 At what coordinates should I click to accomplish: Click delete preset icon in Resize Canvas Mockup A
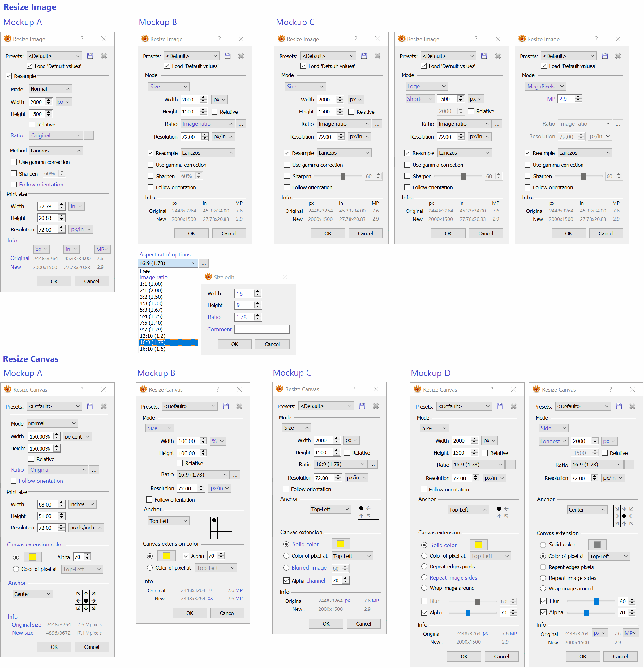pos(104,406)
